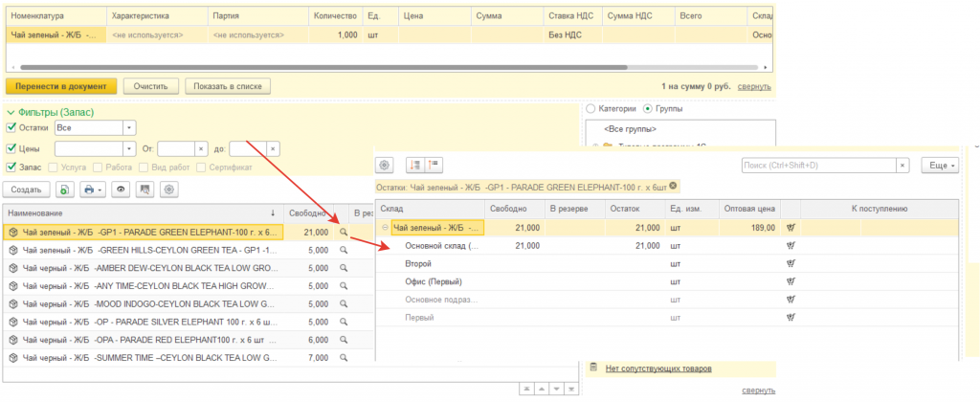Click the Очистить button
Viewport: 980px width, 402px height.
point(150,85)
